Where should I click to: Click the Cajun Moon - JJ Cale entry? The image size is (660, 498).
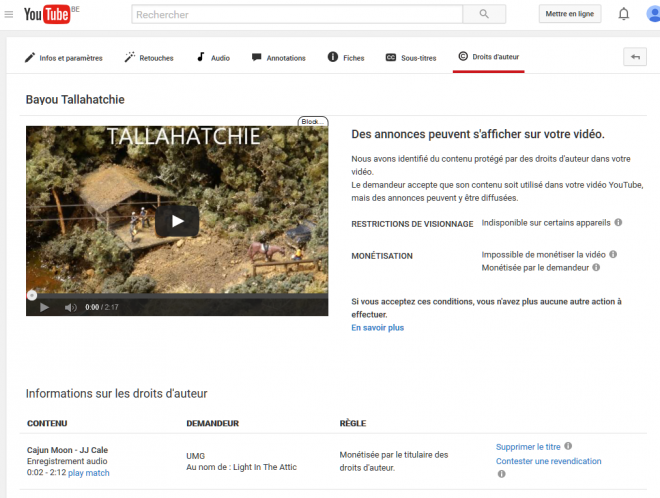click(67, 450)
